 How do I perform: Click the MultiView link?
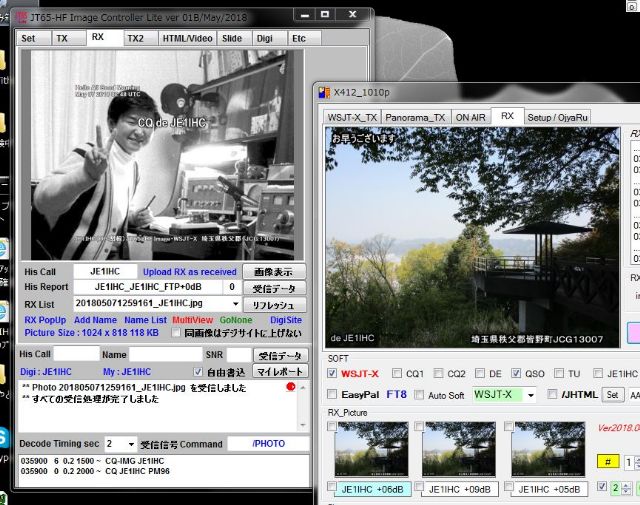pyautogui.click(x=192, y=320)
